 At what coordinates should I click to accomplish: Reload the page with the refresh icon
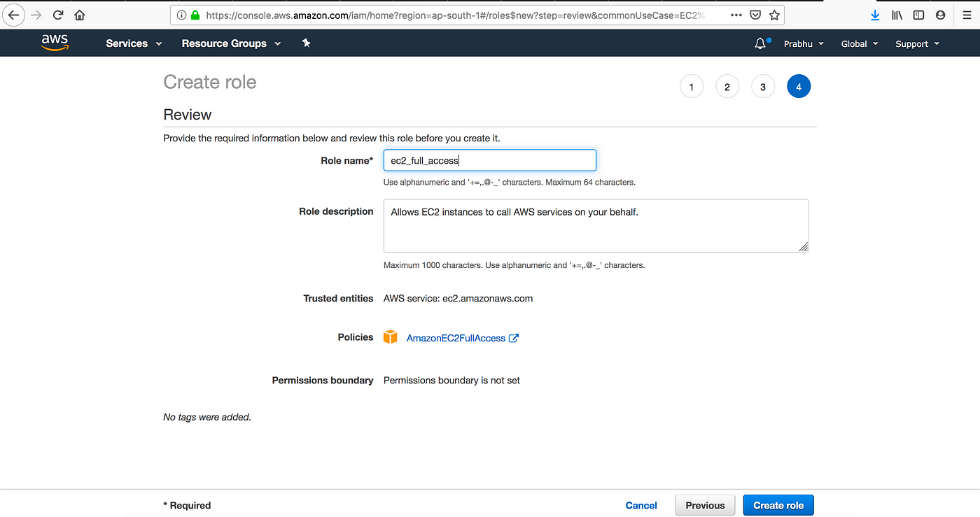pos(58,15)
